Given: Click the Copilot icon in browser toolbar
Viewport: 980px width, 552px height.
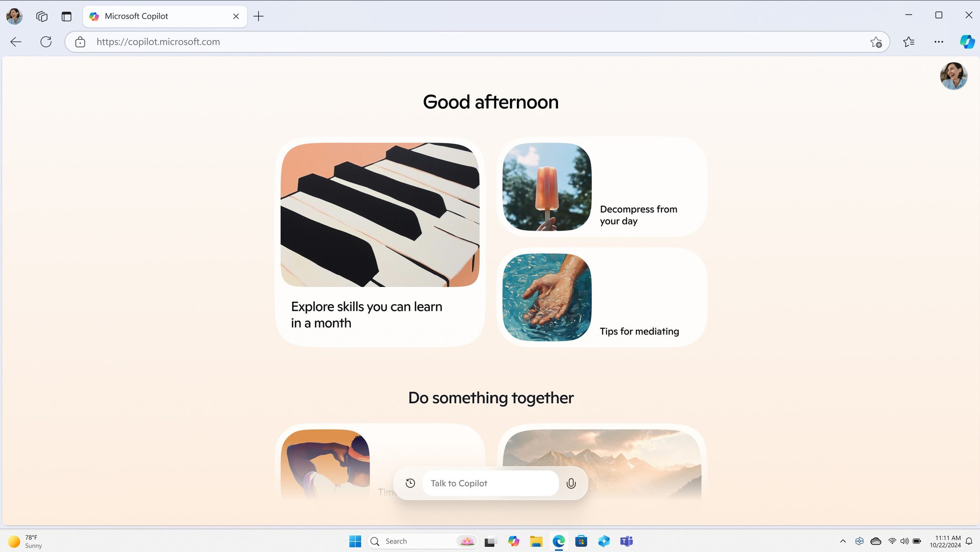Looking at the screenshot, I should (967, 42).
